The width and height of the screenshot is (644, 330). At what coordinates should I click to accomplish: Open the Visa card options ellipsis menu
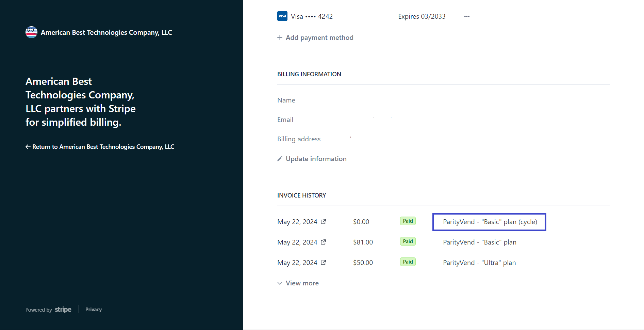coord(467,16)
